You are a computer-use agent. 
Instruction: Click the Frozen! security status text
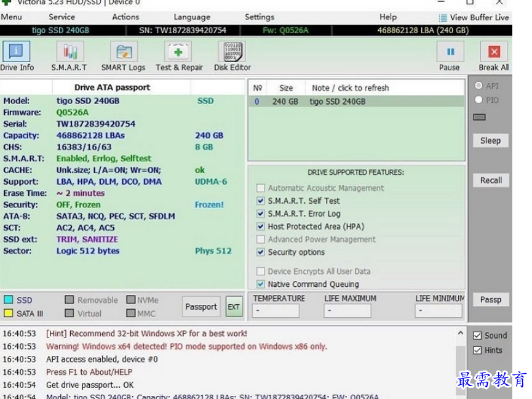(209, 205)
